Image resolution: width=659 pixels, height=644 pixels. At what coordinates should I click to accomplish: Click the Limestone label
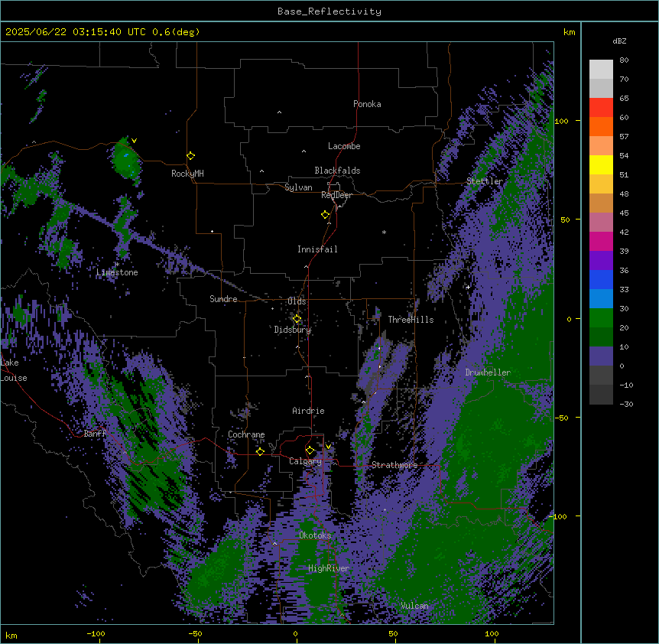point(117,272)
